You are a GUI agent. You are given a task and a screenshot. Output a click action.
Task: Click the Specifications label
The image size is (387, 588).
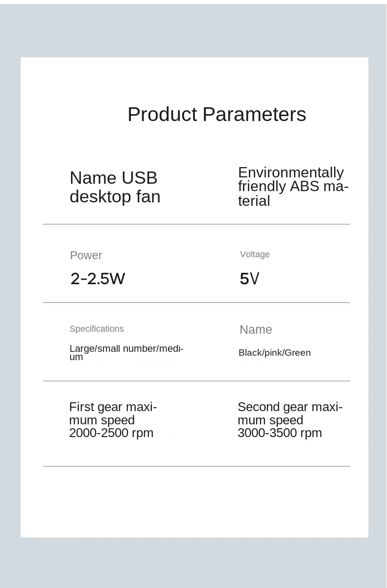pyautogui.click(x=97, y=329)
